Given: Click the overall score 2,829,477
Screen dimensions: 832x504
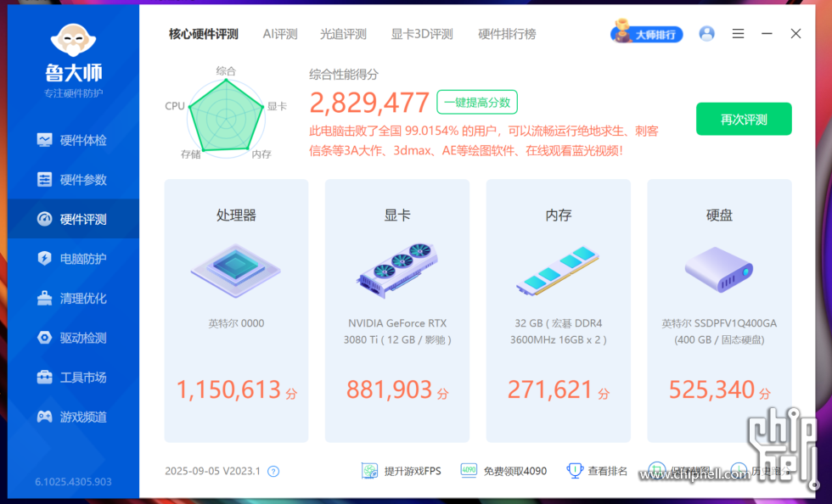Looking at the screenshot, I should coord(368,103).
